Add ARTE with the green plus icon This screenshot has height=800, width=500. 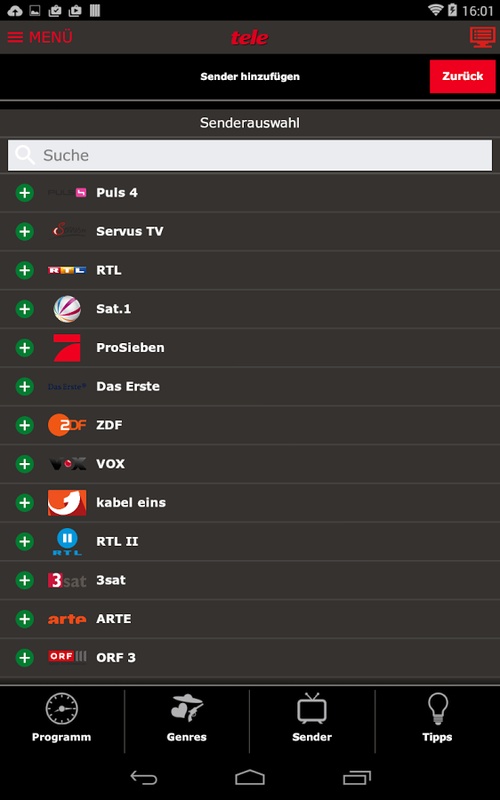pyautogui.click(x=24, y=619)
